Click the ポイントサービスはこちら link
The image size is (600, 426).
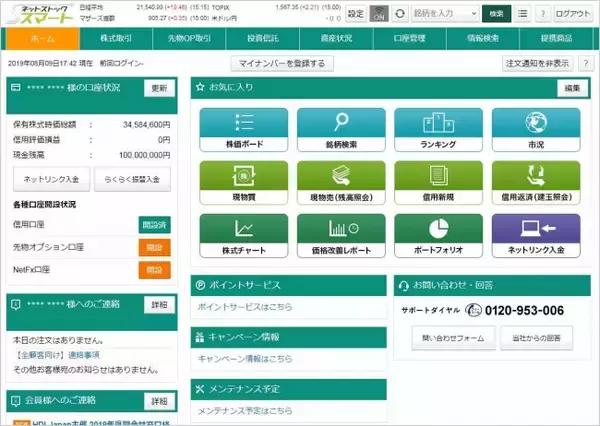coord(246,306)
